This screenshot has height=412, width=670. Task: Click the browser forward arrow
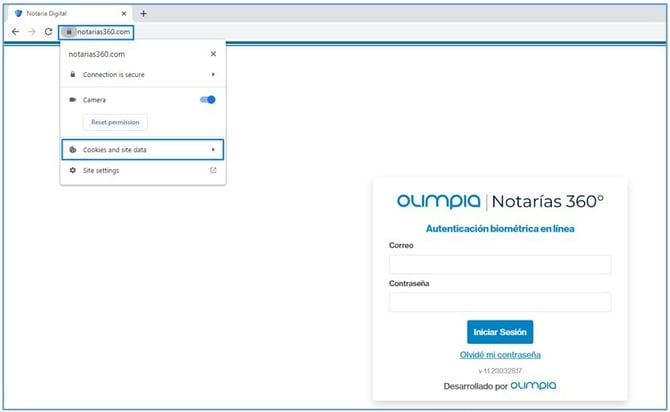pyautogui.click(x=31, y=32)
